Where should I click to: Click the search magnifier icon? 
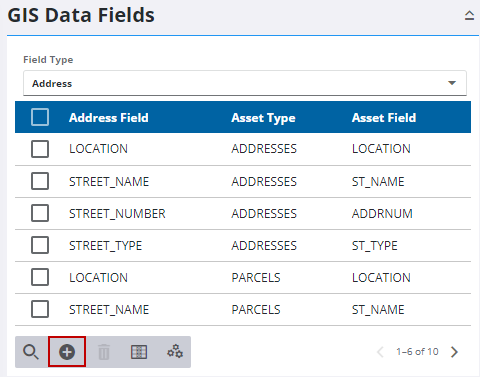(31, 352)
